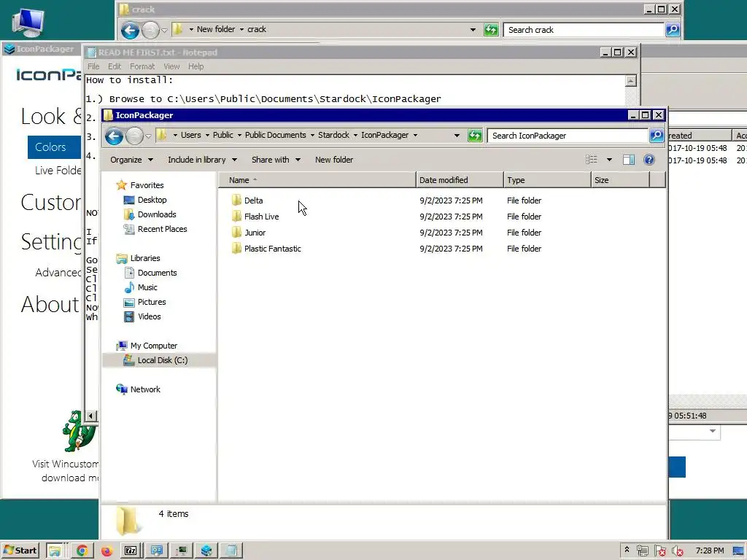The height and width of the screenshot is (560, 747).
Task: Select Music library
Action: coord(147,287)
